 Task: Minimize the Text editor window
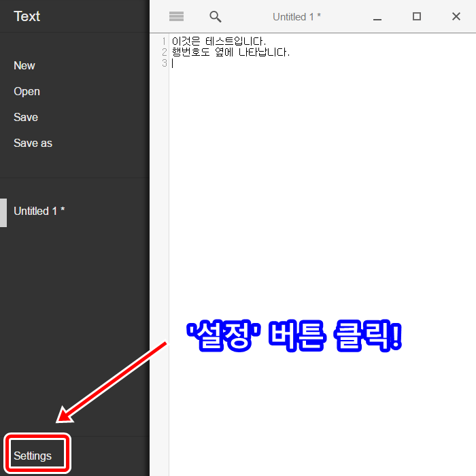click(377, 19)
